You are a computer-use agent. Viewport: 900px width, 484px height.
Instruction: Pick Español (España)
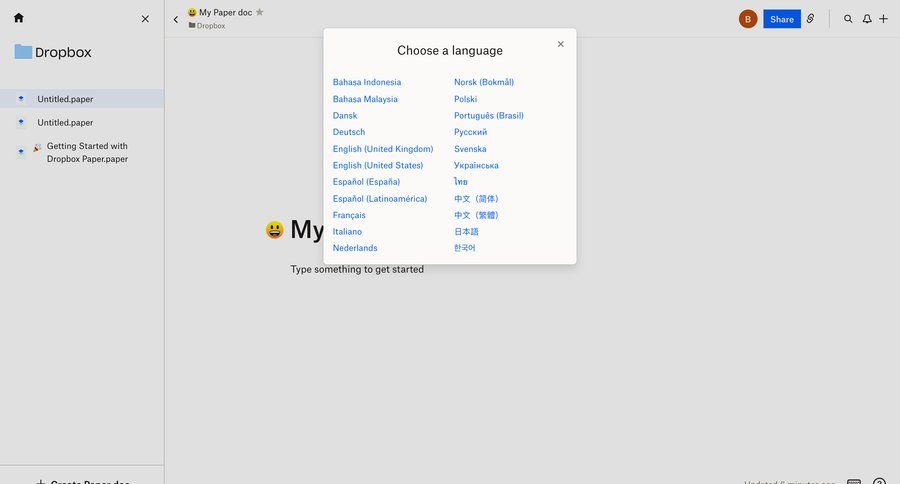pyautogui.click(x=366, y=182)
